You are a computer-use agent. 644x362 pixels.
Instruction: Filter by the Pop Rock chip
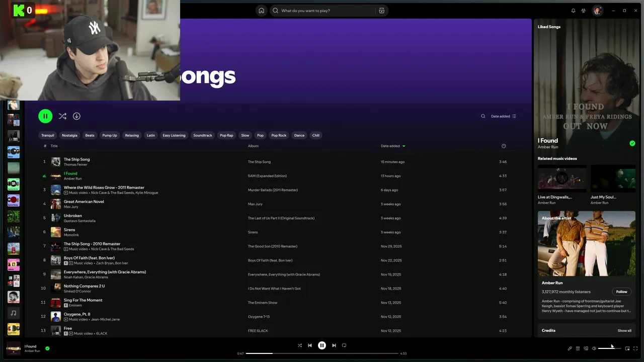pos(279,135)
